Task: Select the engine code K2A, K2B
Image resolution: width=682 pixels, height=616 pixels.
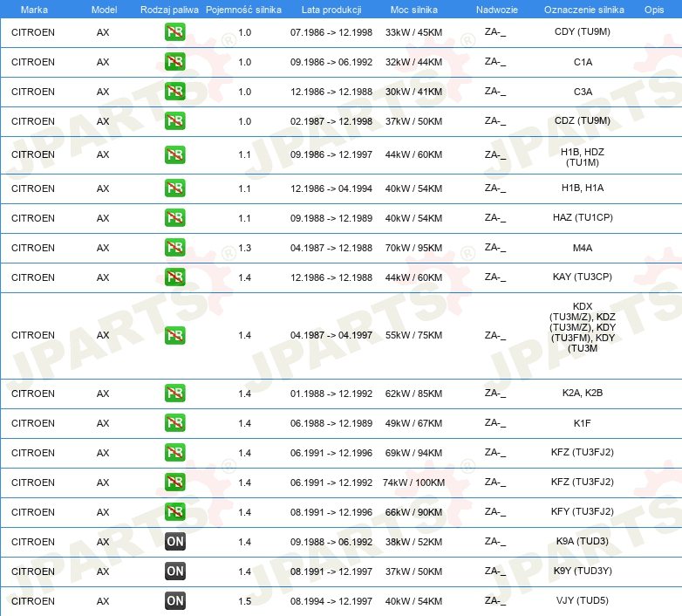Action: click(x=583, y=393)
